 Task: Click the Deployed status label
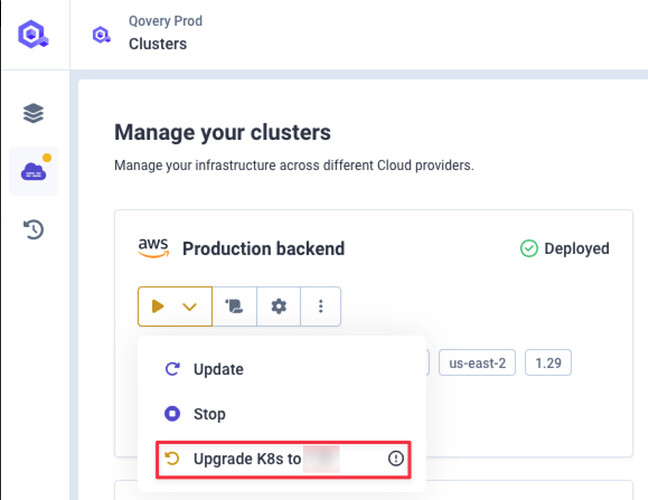pyautogui.click(x=577, y=249)
